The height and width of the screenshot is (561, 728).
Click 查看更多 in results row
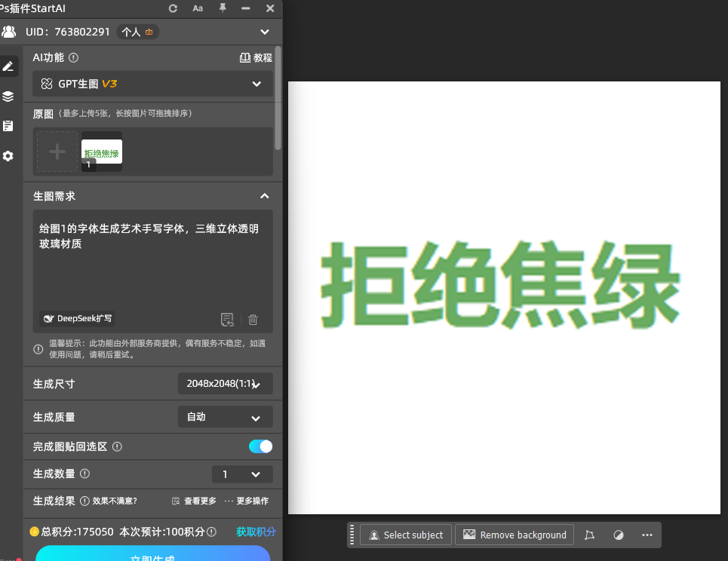pos(194,501)
